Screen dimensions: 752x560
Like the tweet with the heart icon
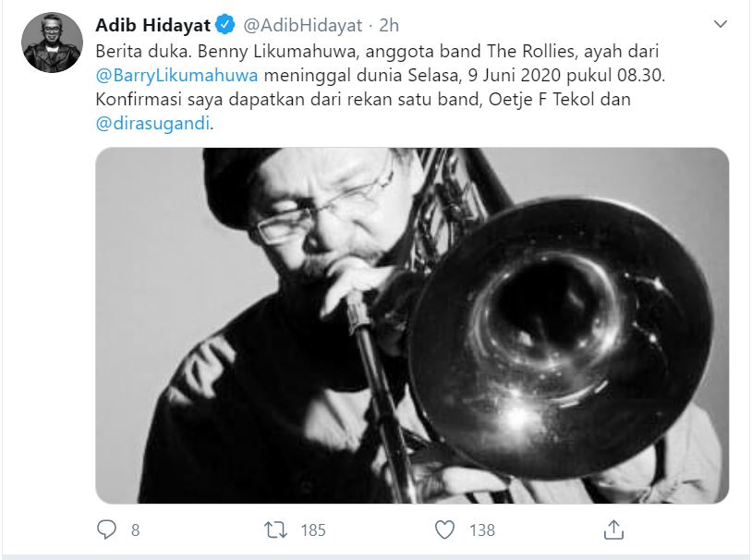point(444,530)
